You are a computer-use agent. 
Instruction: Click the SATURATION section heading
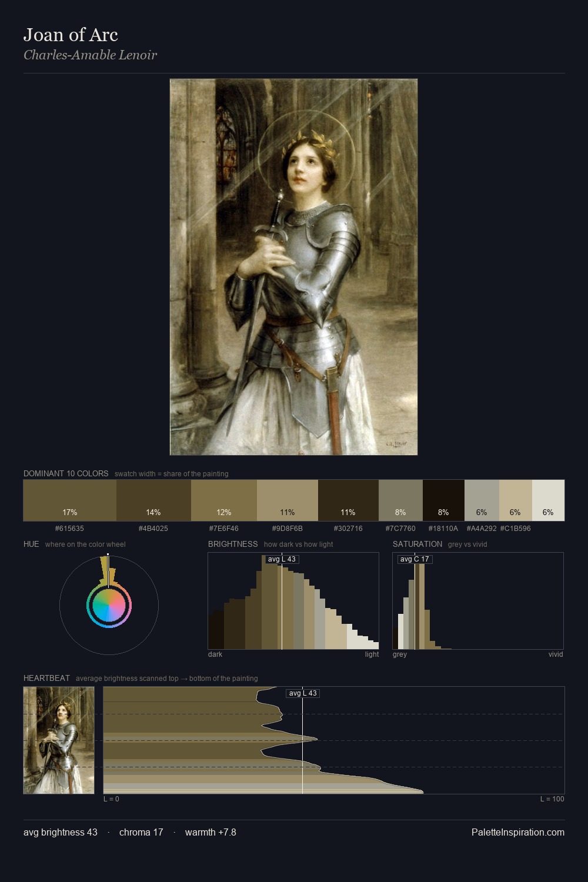(417, 544)
